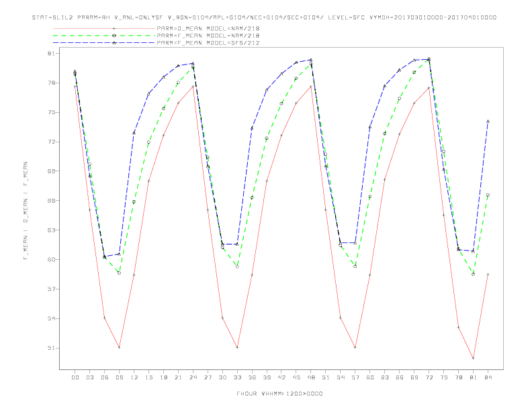Screen dimensions: 532x411
Task: Click x-axis forecast hour label 72
Action: 429,377
